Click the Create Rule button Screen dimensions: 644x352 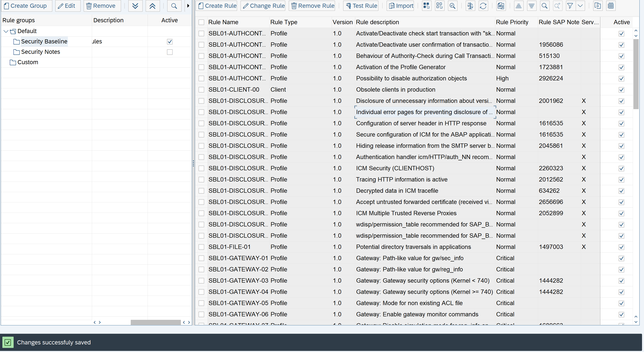217,6
